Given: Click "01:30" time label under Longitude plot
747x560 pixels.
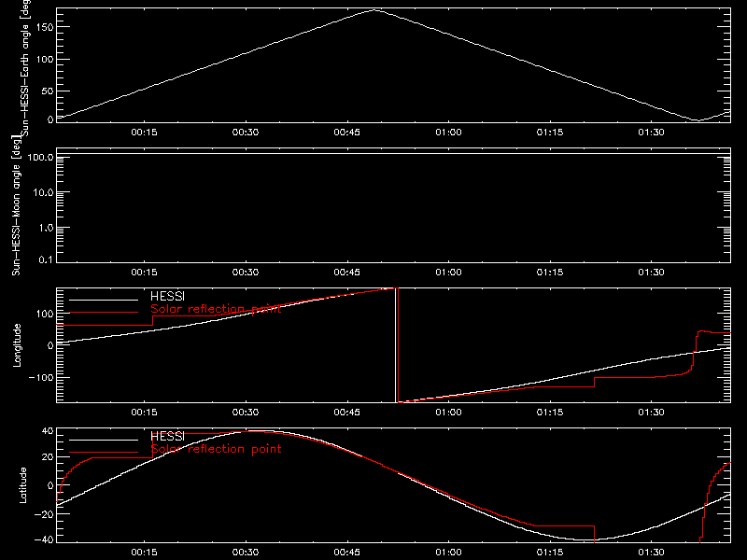Looking at the screenshot, I should pos(651,413).
